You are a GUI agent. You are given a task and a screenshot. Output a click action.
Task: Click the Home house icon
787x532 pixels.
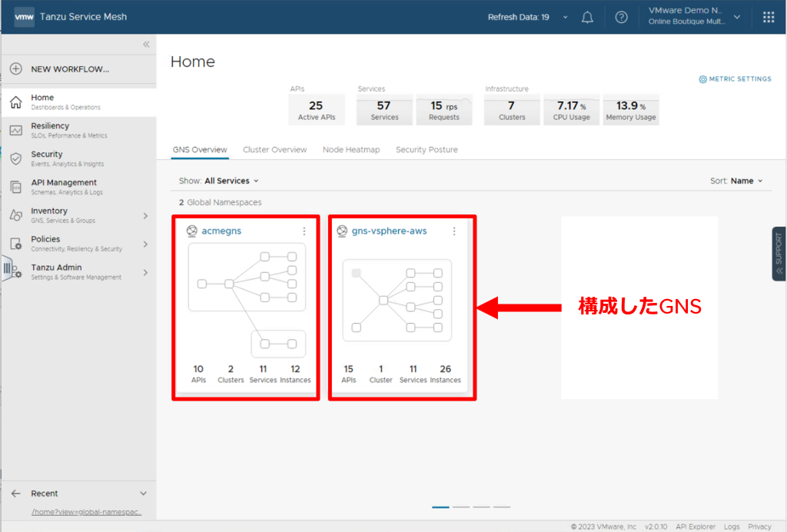coord(16,102)
